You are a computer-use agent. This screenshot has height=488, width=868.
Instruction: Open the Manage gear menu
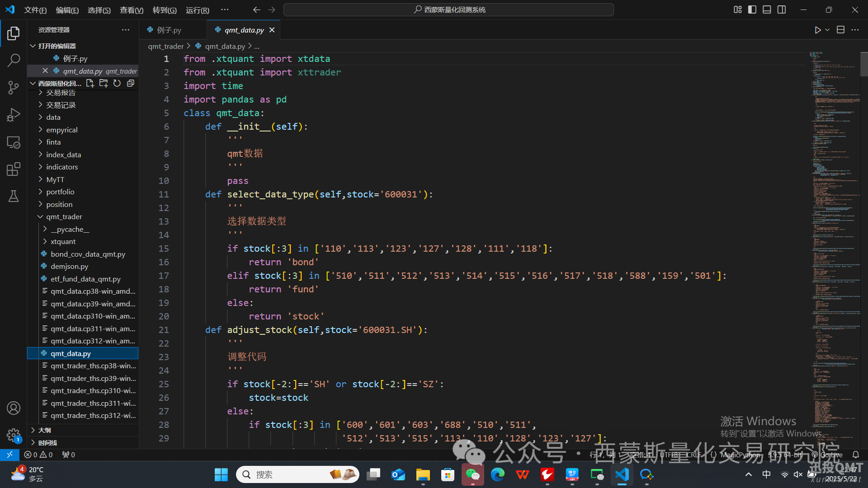pos(14,435)
